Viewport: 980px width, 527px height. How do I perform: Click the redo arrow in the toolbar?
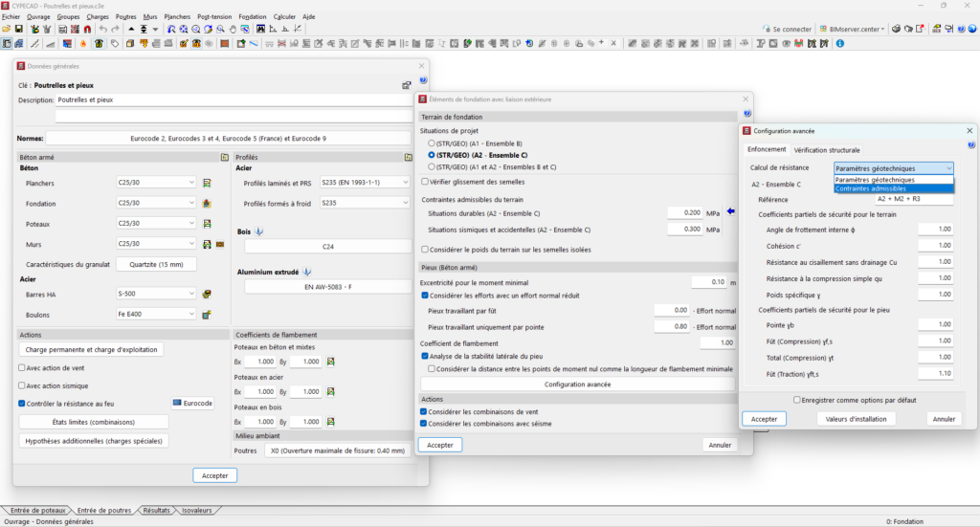pyautogui.click(x=116, y=29)
